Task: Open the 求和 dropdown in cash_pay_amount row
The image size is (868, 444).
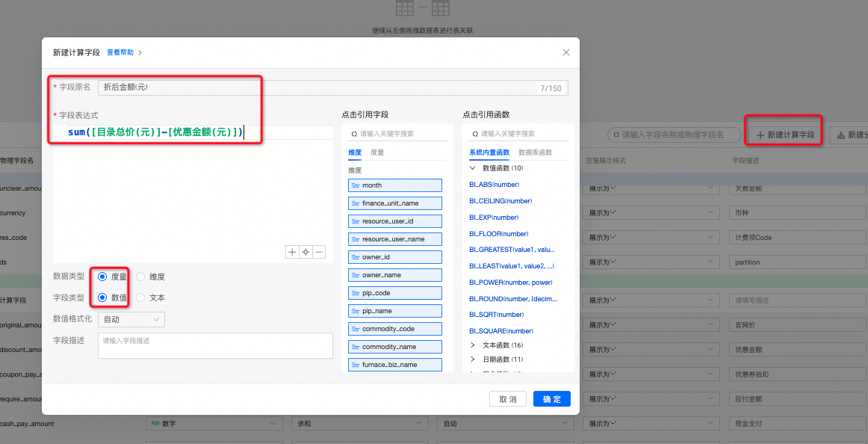Action: click(360, 424)
